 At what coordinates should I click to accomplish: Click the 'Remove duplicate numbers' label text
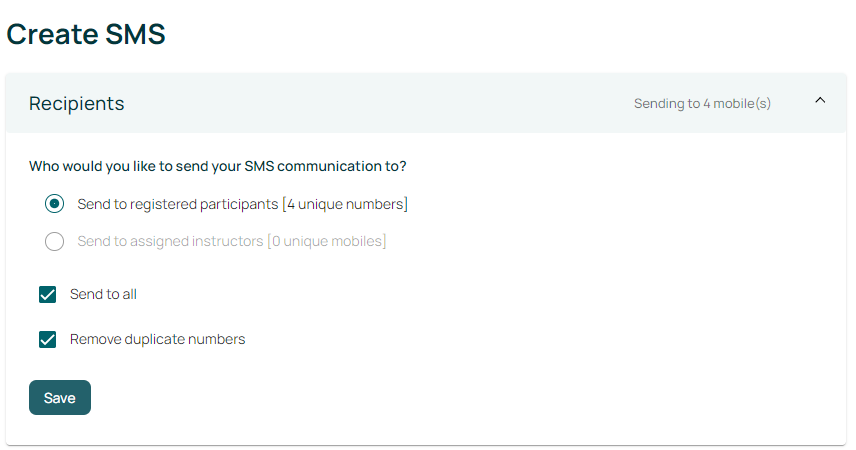pyautogui.click(x=157, y=339)
